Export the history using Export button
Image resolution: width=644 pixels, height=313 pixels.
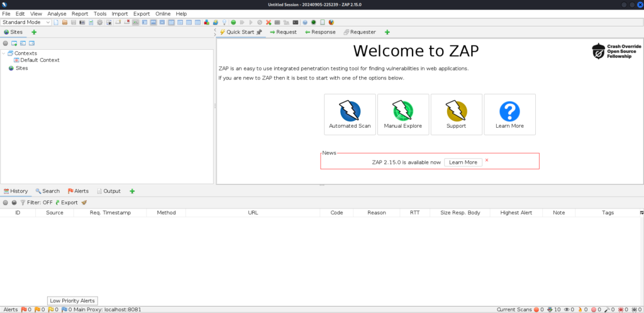pyautogui.click(x=66, y=203)
